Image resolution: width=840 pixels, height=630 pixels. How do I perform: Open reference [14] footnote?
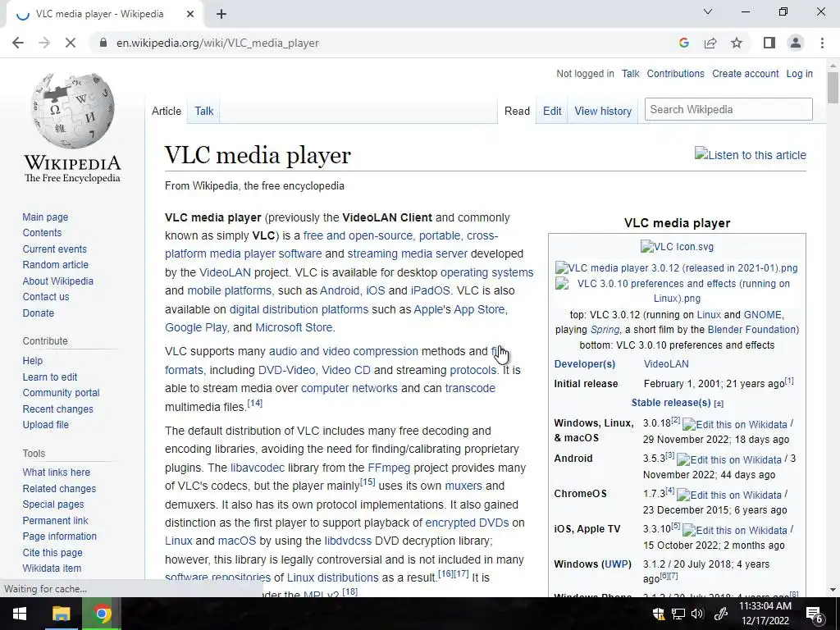point(255,403)
